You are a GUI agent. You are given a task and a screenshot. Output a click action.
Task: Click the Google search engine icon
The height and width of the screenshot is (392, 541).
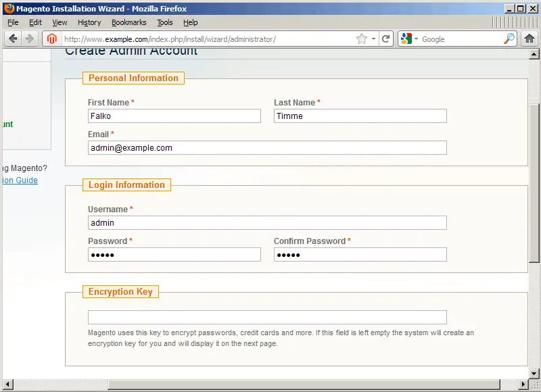(x=406, y=39)
